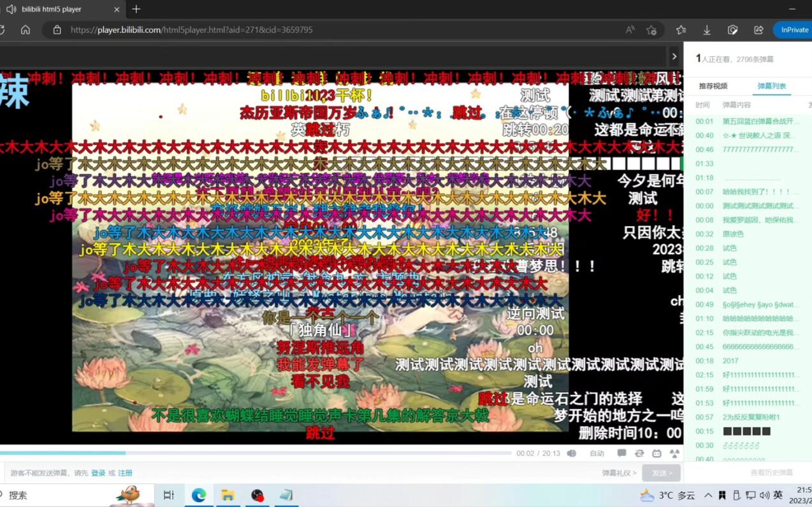Viewport: 812px width, 507px height.
Task: Click the taskbar search box
Action: [76, 495]
